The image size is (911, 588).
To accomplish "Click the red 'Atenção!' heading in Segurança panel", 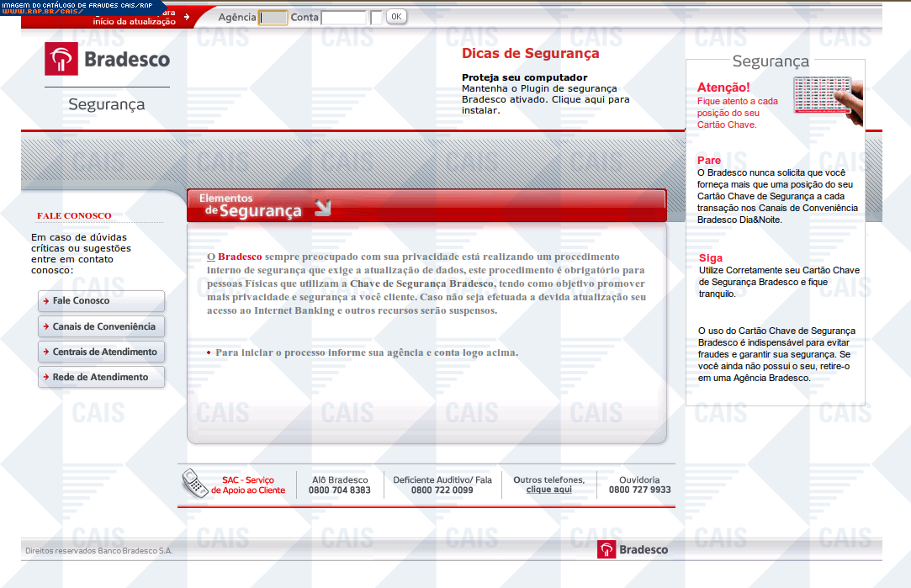I will pyautogui.click(x=723, y=87).
